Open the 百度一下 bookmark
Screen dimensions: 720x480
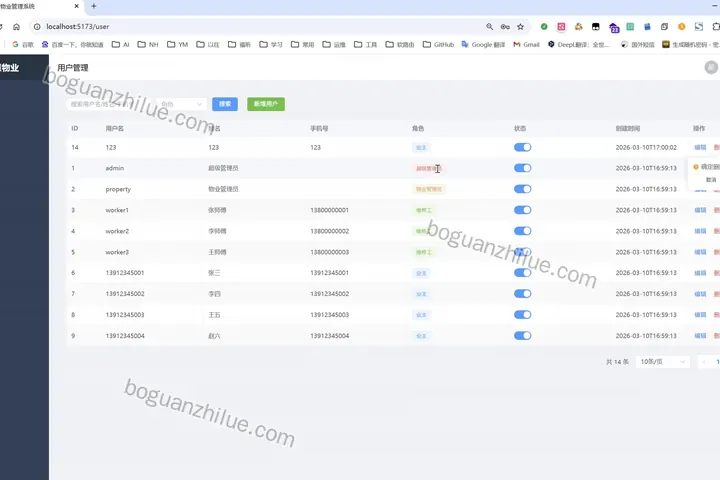click(73, 45)
